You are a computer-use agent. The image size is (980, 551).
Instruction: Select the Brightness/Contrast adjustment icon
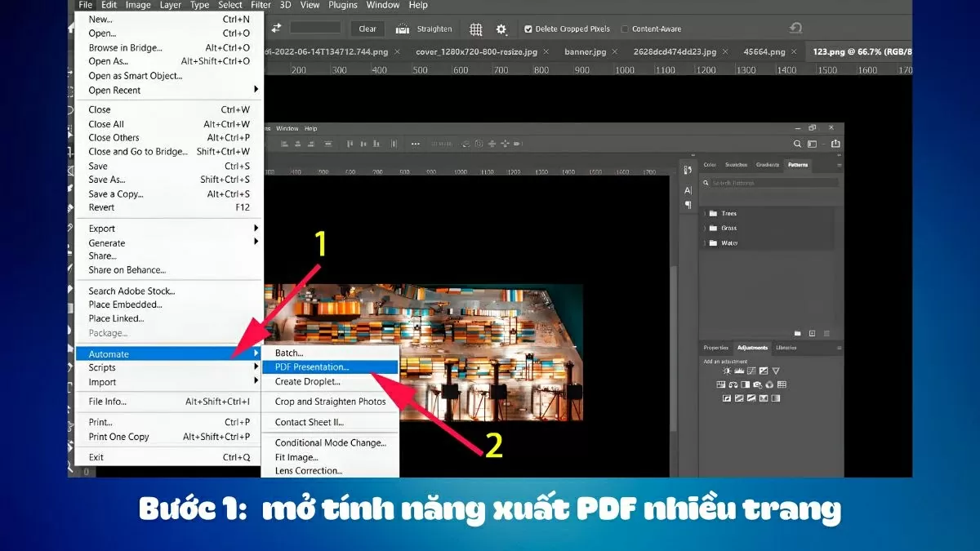tap(727, 371)
